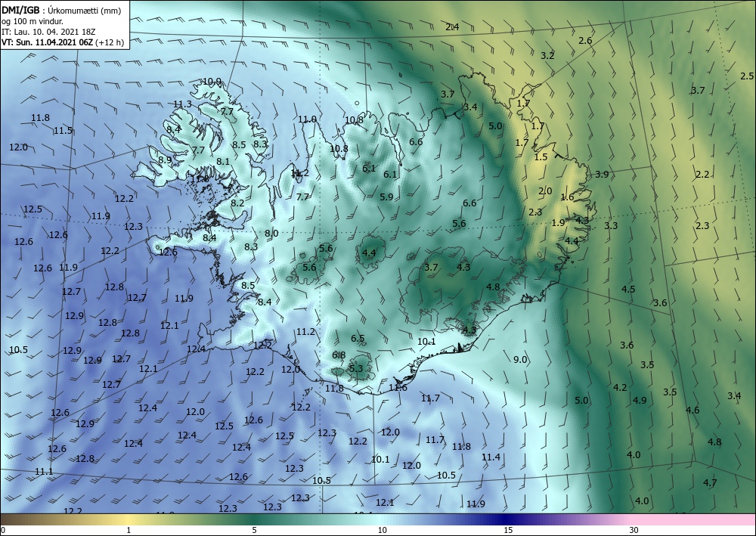
Task: Select the 'IT: Lau. 10. 04. 2021 18Z' line
Action: tap(48, 32)
